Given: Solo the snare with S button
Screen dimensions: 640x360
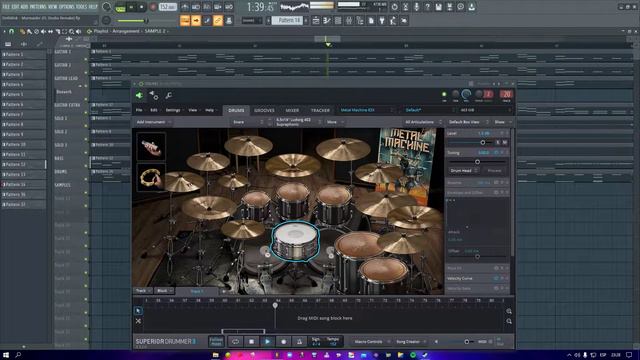Looking at the screenshot, I should click(x=498, y=142).
